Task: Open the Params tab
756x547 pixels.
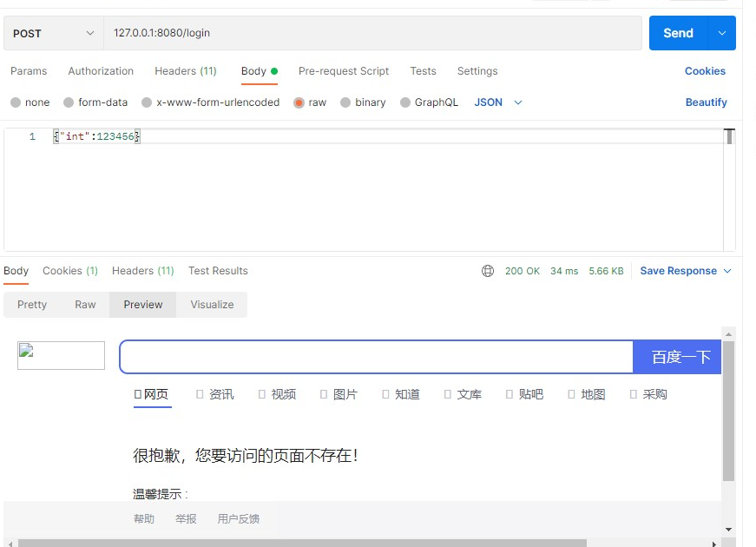Action: 29,71
